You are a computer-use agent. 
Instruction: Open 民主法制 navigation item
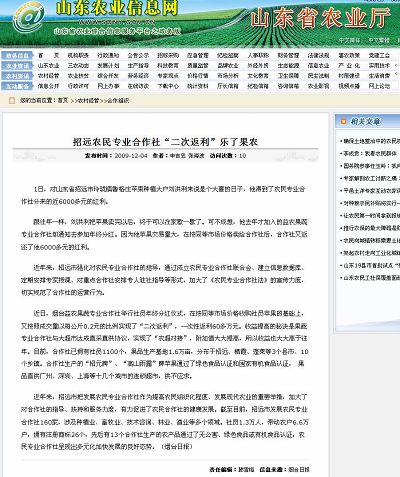pyautogui.click(x=318, y=76)
